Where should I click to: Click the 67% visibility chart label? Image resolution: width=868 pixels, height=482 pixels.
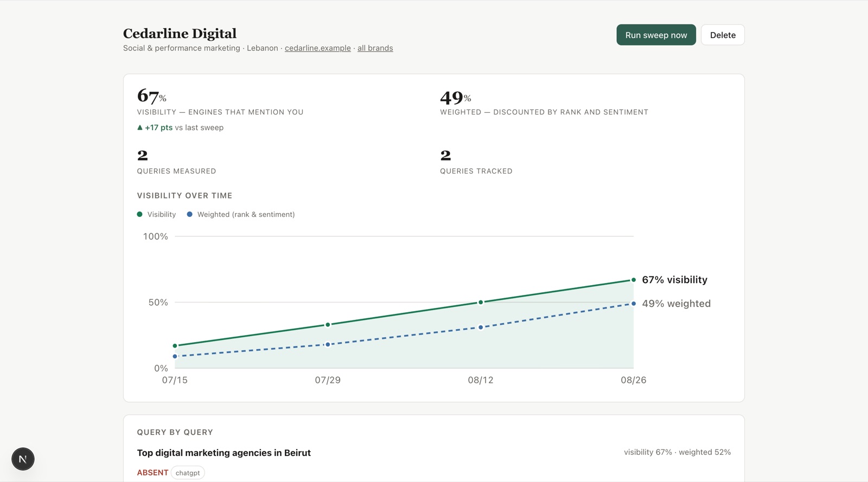tap(674, 280)
